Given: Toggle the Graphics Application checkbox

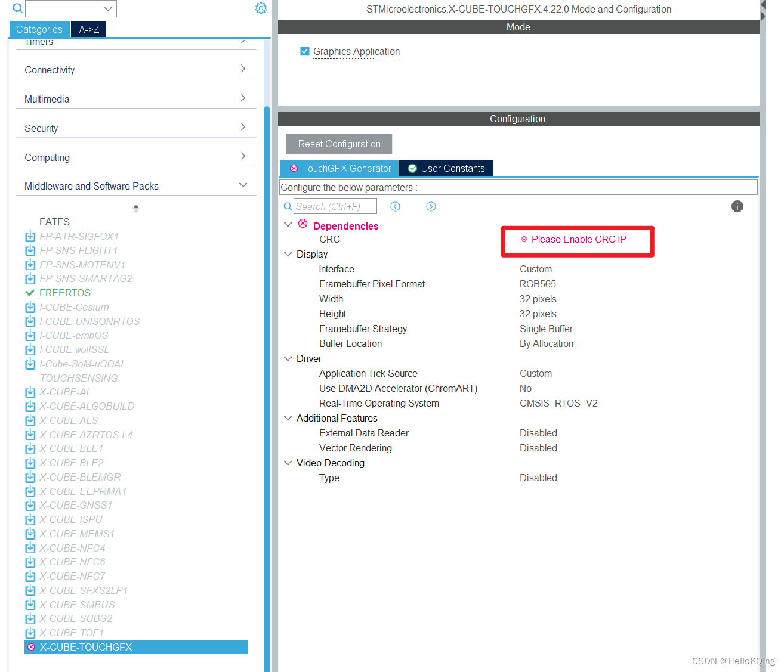Looking at the screenshot, I should (305, 51).
